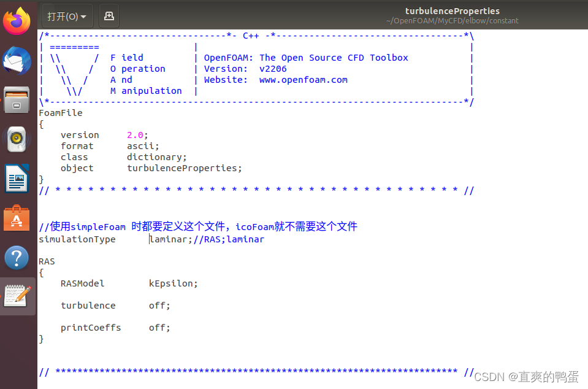Click the file path under the window title

click(x=452, y=20)
